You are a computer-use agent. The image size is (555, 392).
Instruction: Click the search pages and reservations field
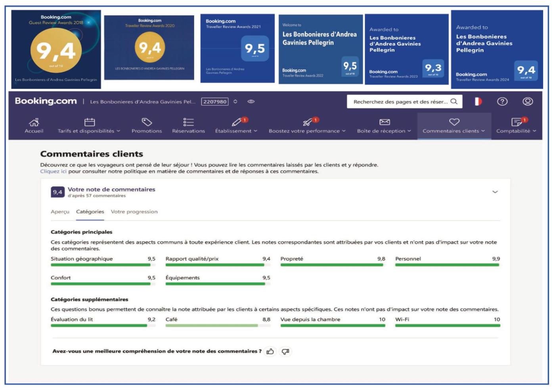(x=400, y=102)
